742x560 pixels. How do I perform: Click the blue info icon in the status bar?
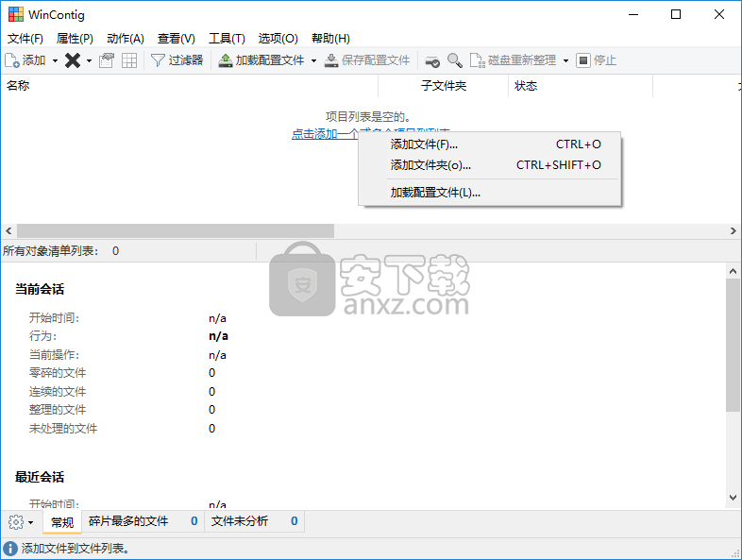[x=10, y=549]
